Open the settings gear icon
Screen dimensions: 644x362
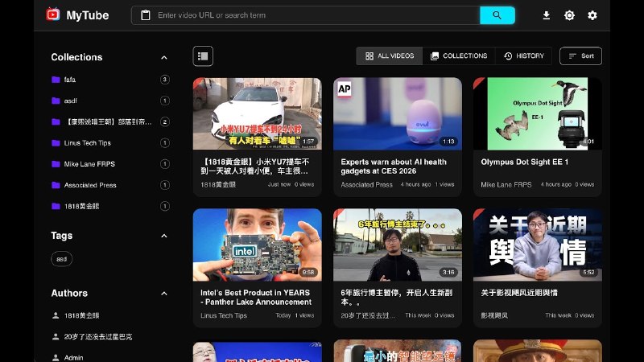point(592,15)
